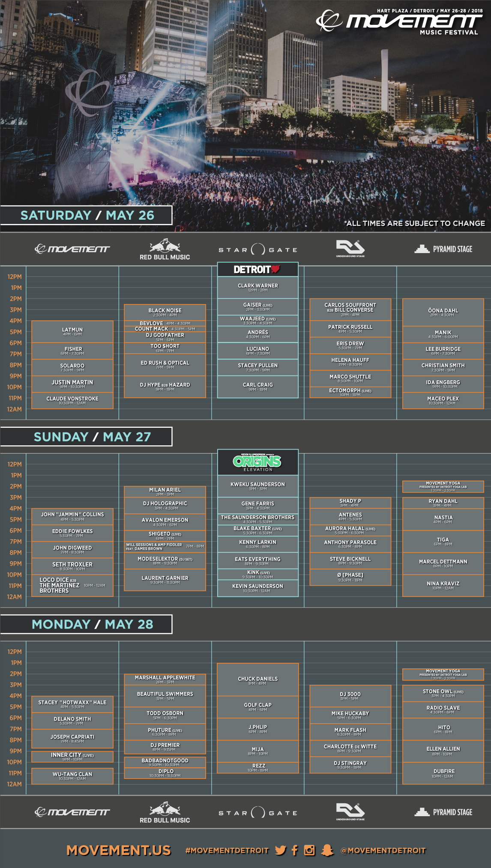Click the Red Bull Music logo in top stage header
The width and height of the screenshot is (491, 868).
point(165,250)
